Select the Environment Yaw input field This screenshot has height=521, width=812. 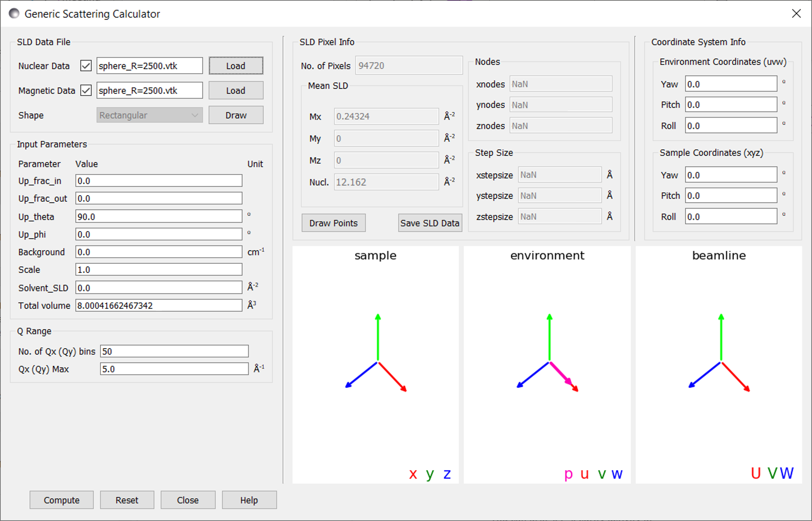pyautogui.click(x=731, y=84)
